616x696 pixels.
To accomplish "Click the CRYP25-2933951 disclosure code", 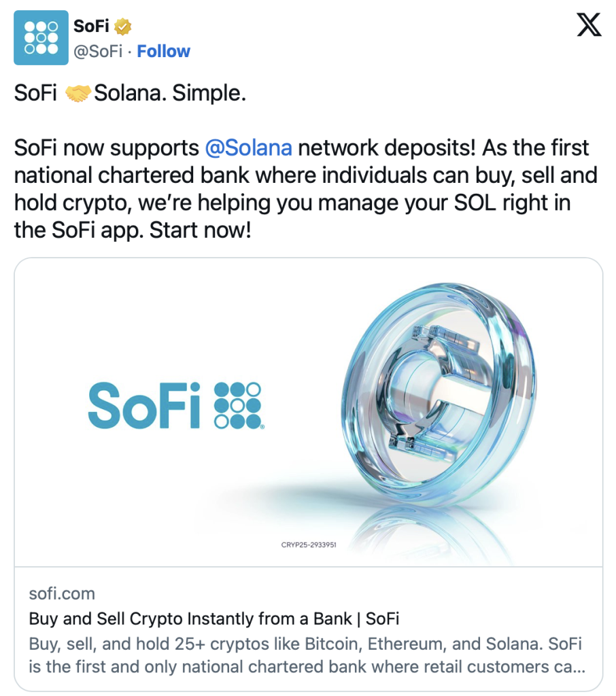I will coord(309,545).
